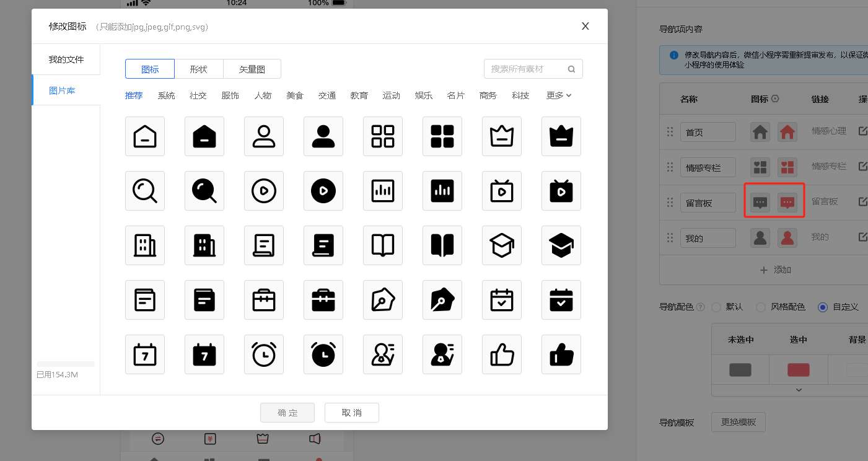
Task: Pick the filled TV icon
Action: [x=561, y=191]
